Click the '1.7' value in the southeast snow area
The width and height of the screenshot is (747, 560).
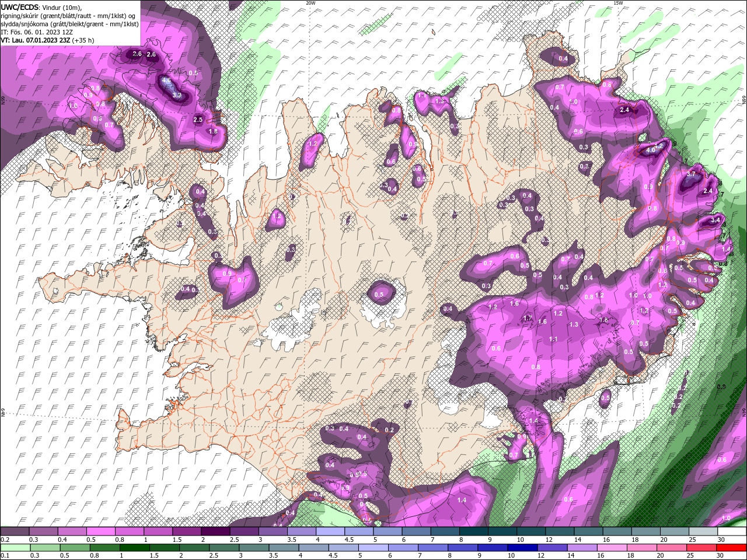528,318
